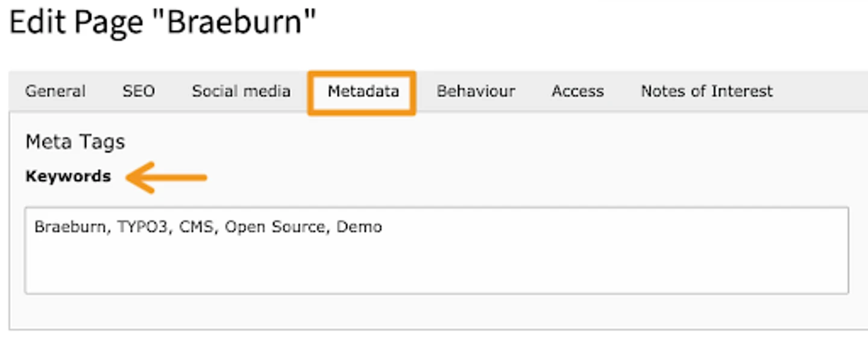Switch to the SEO tab
868x339 pixels.
click(139, 92)
